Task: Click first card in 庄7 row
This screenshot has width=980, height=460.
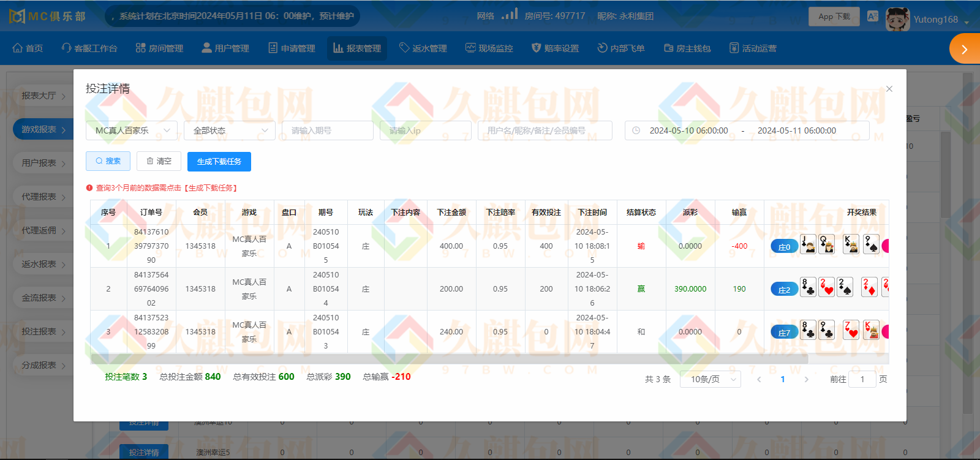Action: coord(808,330)
